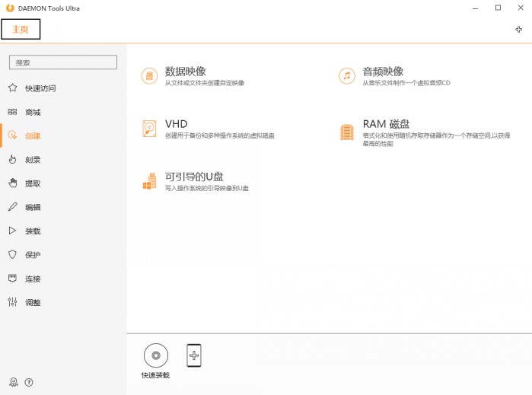The image size is (532, 395).
Task: Click description 创建用于备份和多种操作系统的虚拟磁盘
Action: (220, 135)
